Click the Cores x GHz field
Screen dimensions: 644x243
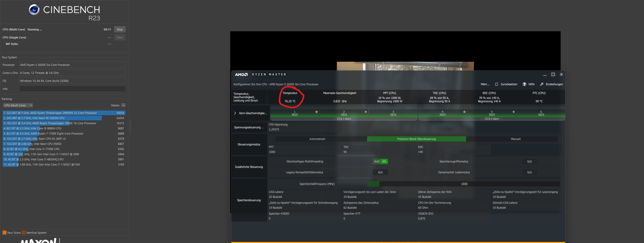coord(72,73)
